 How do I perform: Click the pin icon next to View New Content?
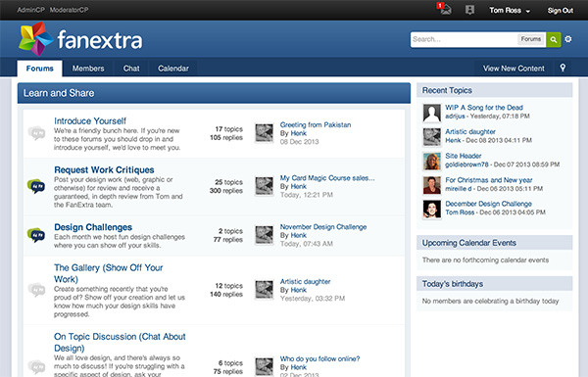[563, 68]
